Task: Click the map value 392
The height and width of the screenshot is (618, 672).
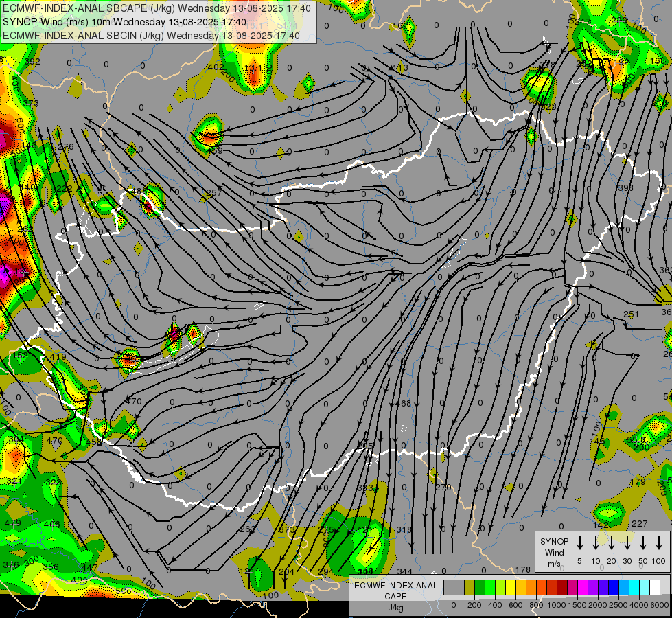Action: point(32,61)
